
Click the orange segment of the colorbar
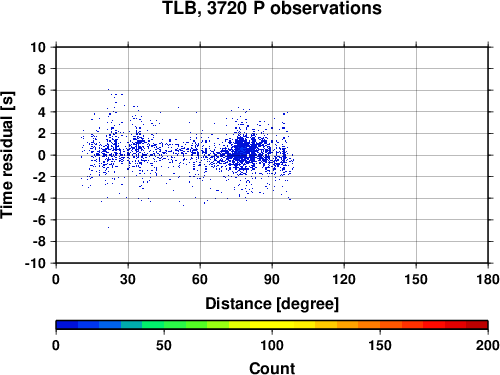pos(369,325)
